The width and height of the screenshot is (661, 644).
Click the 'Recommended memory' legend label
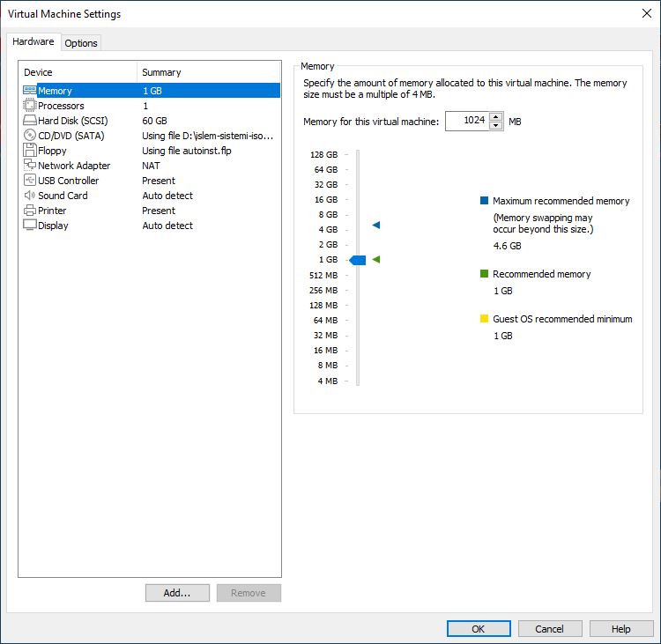542,274
